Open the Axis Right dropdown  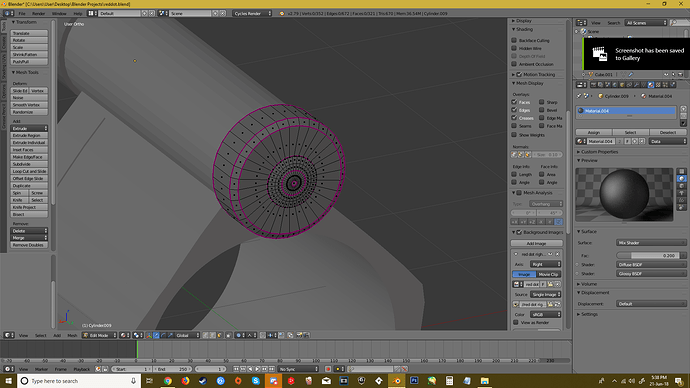[545, 264]
